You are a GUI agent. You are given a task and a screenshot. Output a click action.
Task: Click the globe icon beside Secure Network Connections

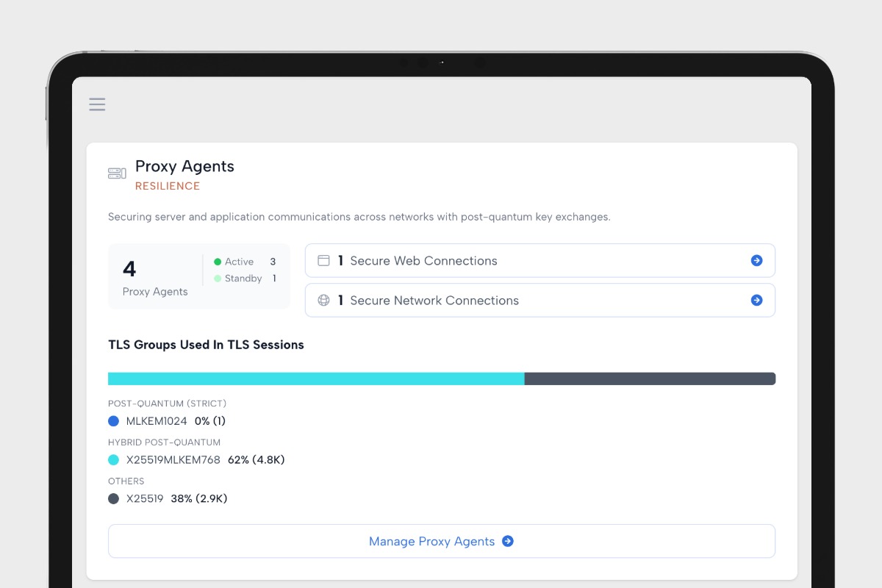(x=323, y=301)
